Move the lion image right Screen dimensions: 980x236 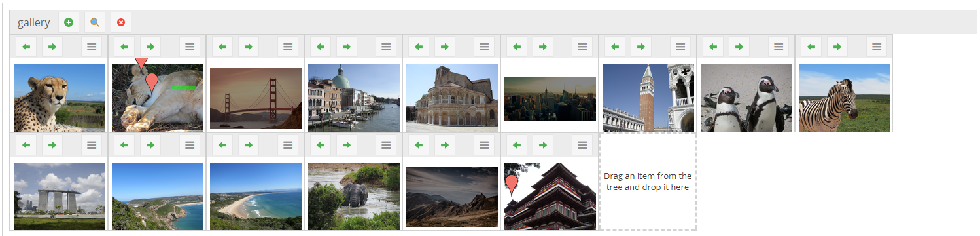[x=150, y=47]
